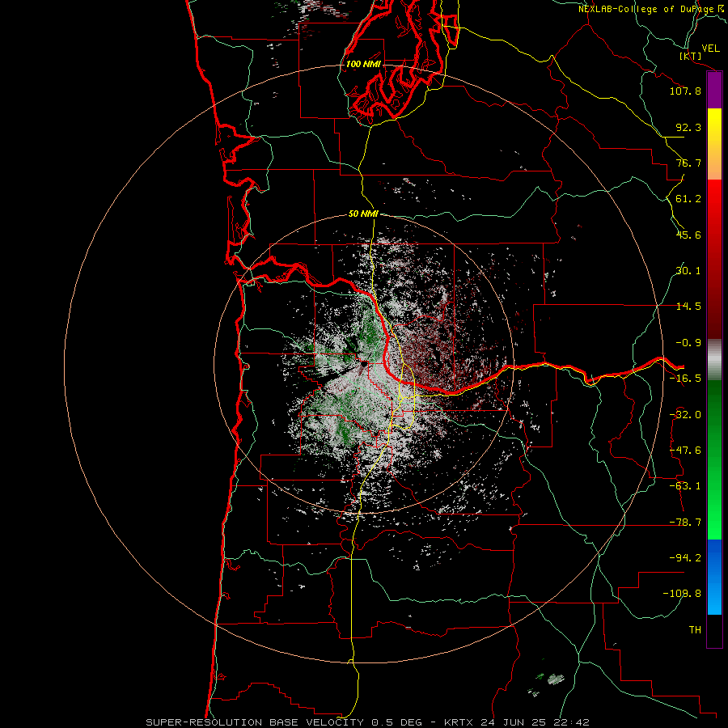Click the [KT] units label
The image size is (728, 728).
[x=691, y=57]
